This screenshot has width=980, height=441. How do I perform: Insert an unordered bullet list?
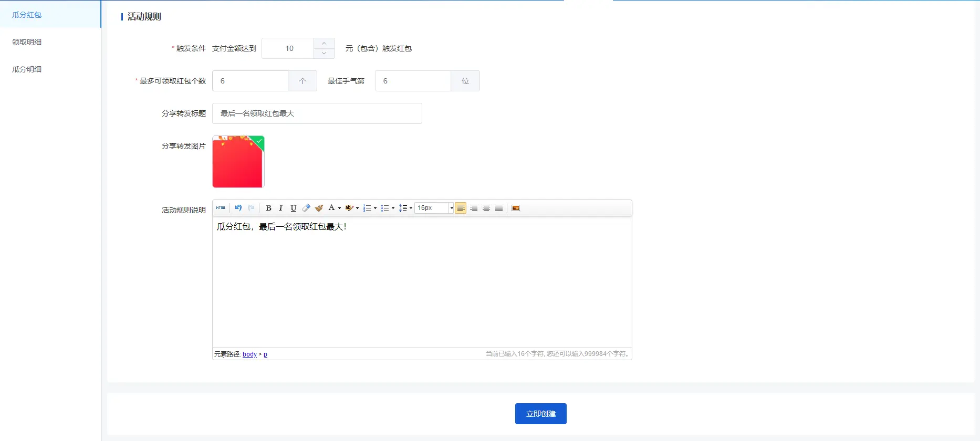click(385, 208)
